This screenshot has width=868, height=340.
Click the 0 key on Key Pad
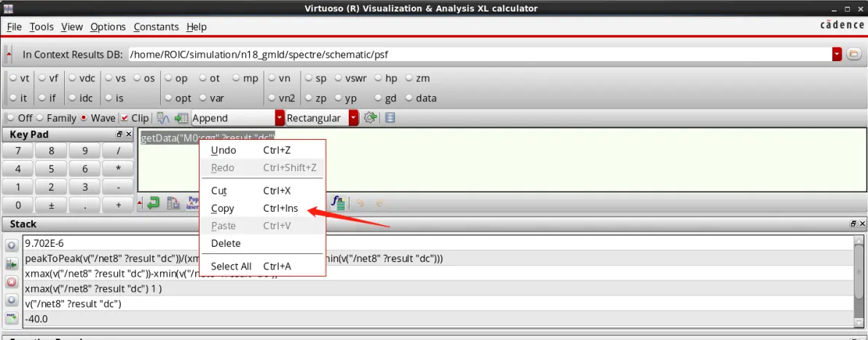[x=18, y=205]
